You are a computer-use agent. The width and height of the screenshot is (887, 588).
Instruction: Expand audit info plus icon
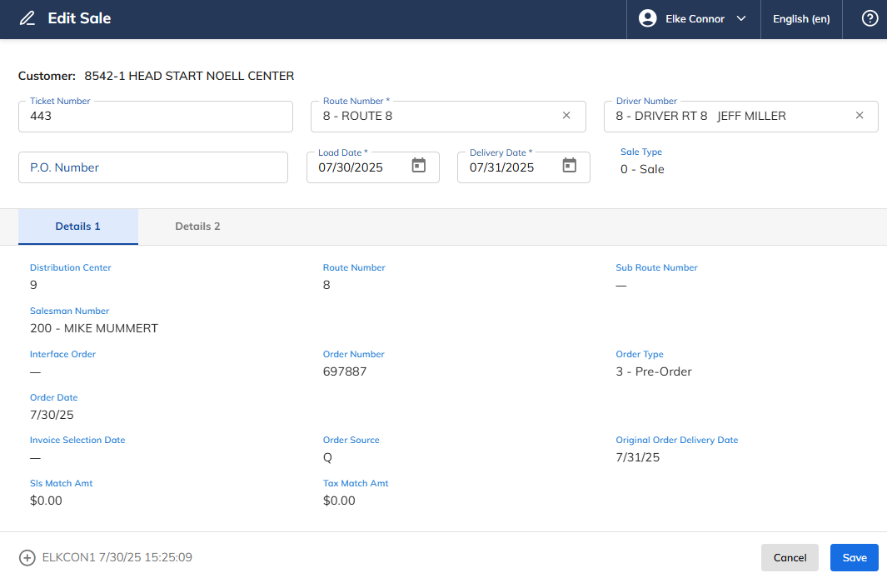[27, 558]
